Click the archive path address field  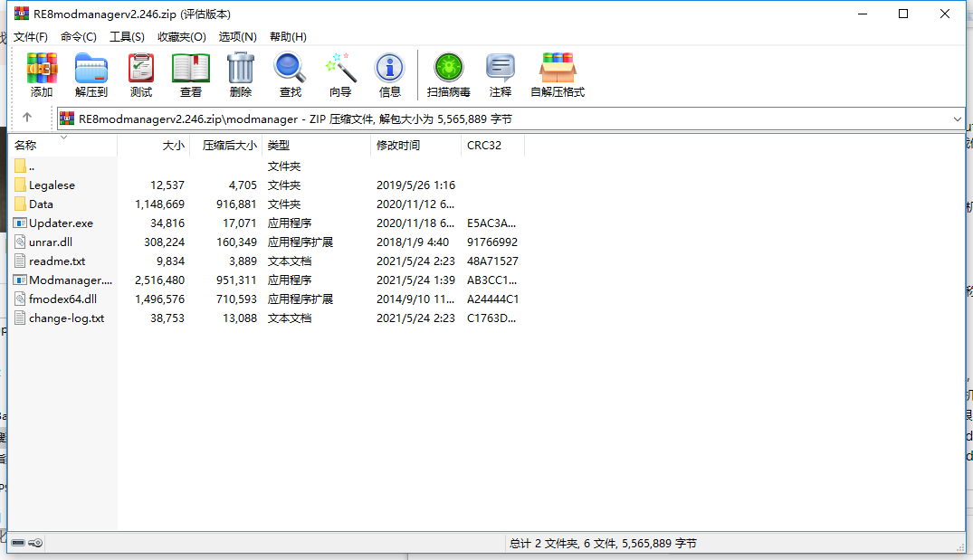tap(510, 119)
